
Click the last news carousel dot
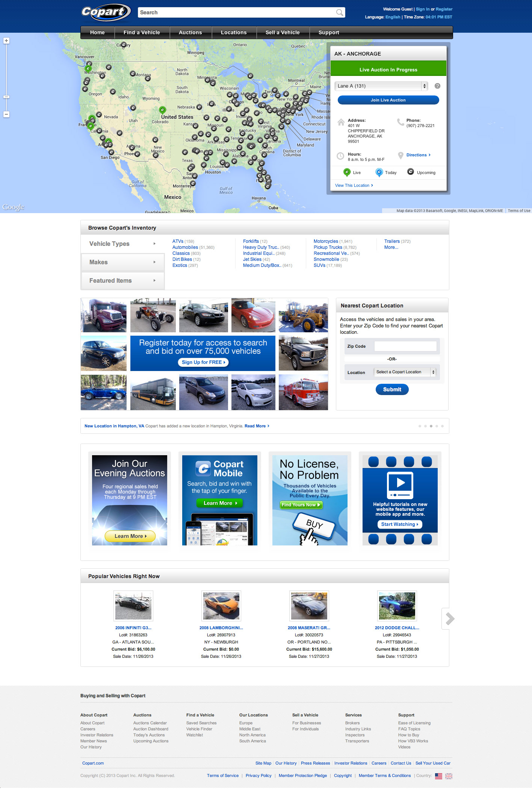click(x=442, y=426)
